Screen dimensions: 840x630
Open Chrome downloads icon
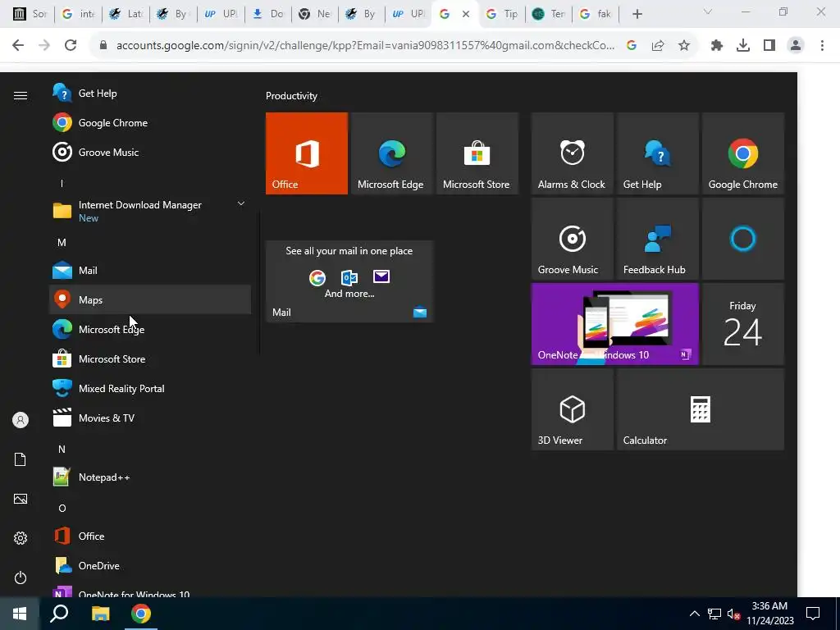tap(743, 46)
